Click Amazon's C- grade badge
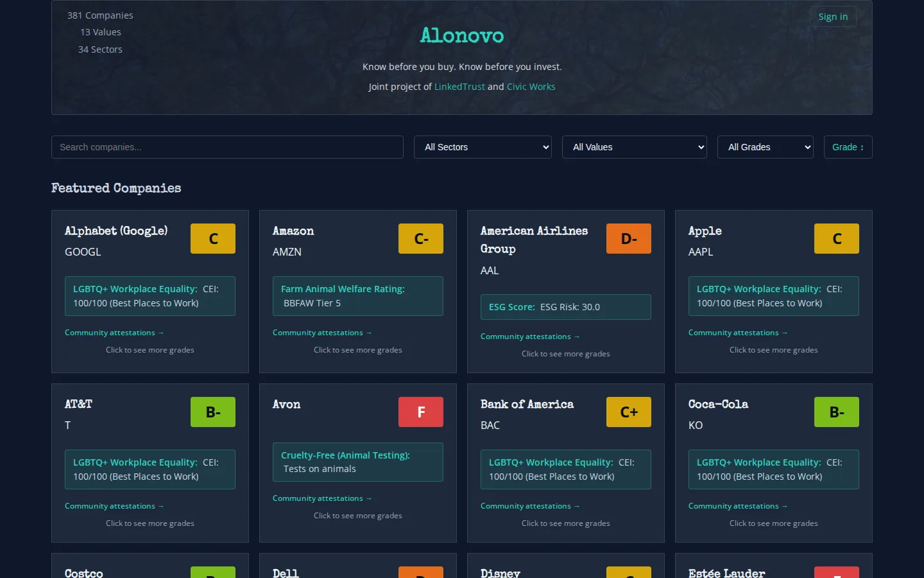This screenshot has height=578, width=924. click(x=421, y=238)
